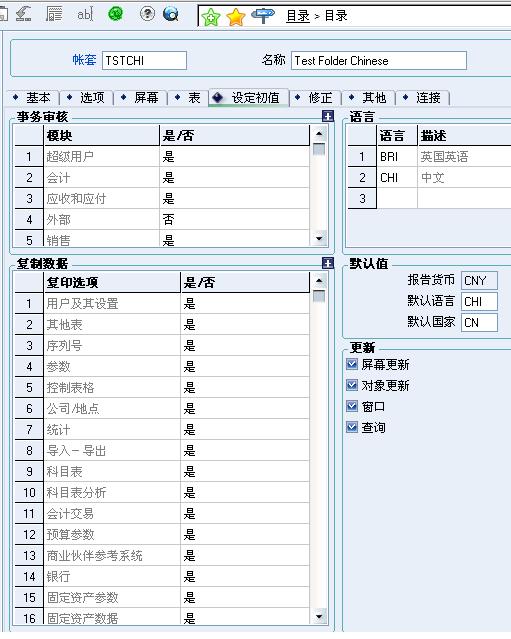Click scroll up arrow in 复制数据 table
511x639 pixels.
[319, 281]
